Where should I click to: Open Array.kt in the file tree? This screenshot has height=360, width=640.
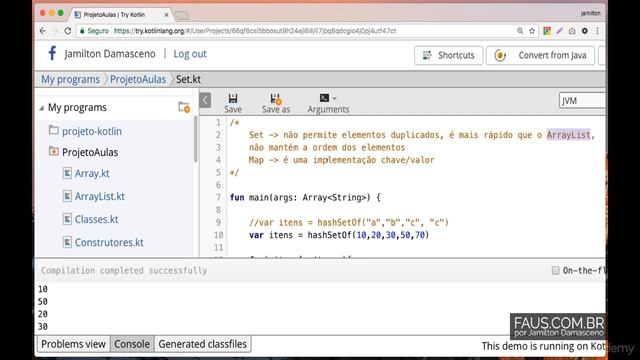pyautogui.click(x=92, y=173)
